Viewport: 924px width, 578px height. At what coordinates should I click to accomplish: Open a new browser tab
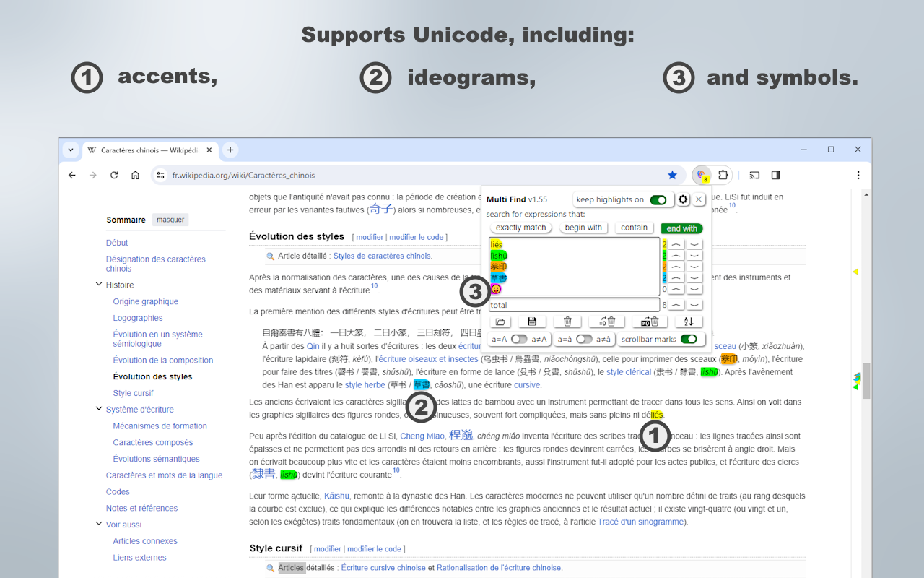[230, 150]
